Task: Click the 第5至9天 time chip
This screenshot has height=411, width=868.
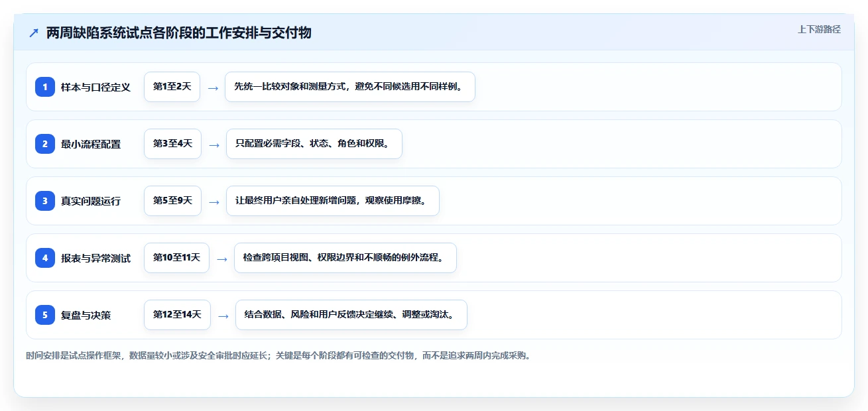Action: (x=172, y=201)
